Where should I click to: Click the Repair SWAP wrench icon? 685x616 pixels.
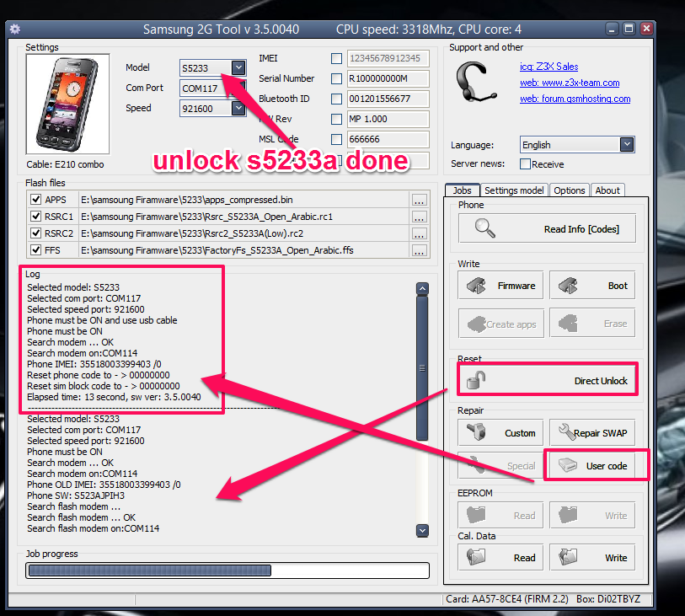tap(566, 431)
